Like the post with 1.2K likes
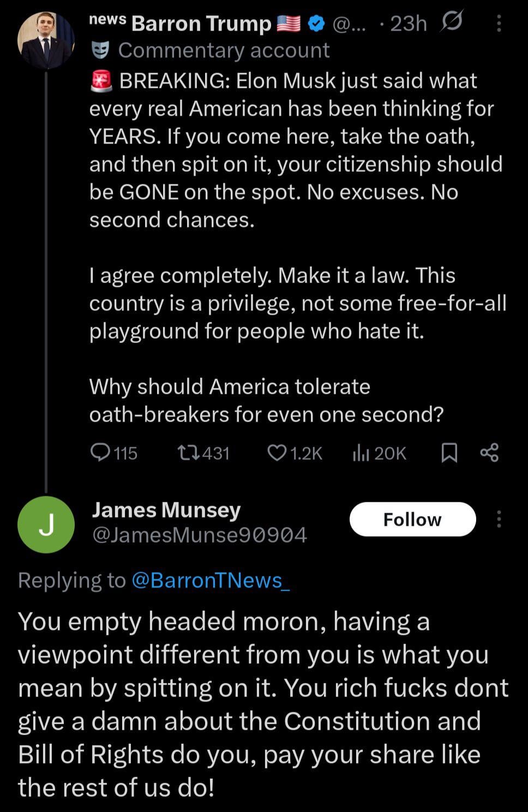This screenshot has width=528, height=812. (277, 453)
